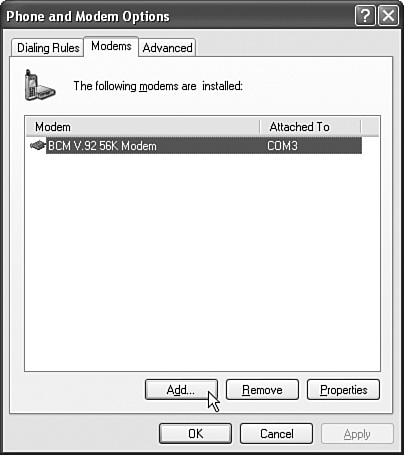404x455 pixels.
Task: Click the Attached To column header
Action: [310, 127]
